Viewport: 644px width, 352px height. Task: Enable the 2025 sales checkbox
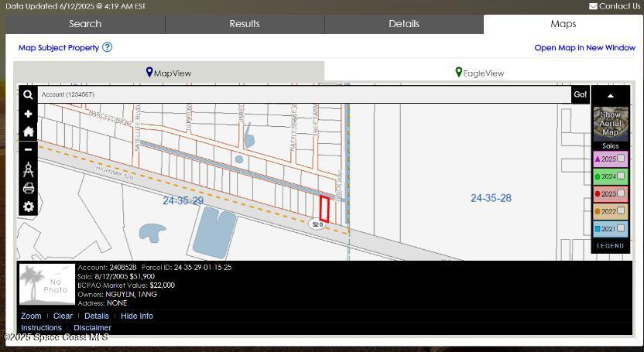coord(621,158)
